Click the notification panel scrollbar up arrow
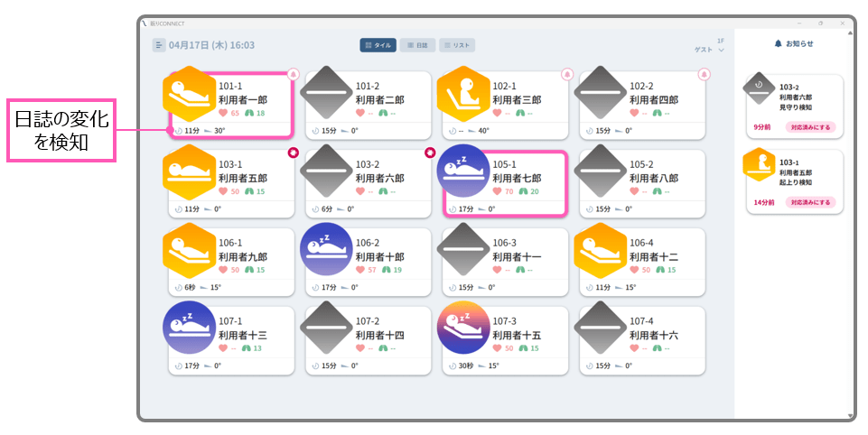The image size is (868, 435). (850, 33)
